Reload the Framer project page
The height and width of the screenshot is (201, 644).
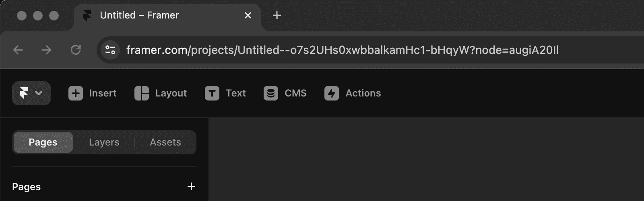tap(76, 50)
